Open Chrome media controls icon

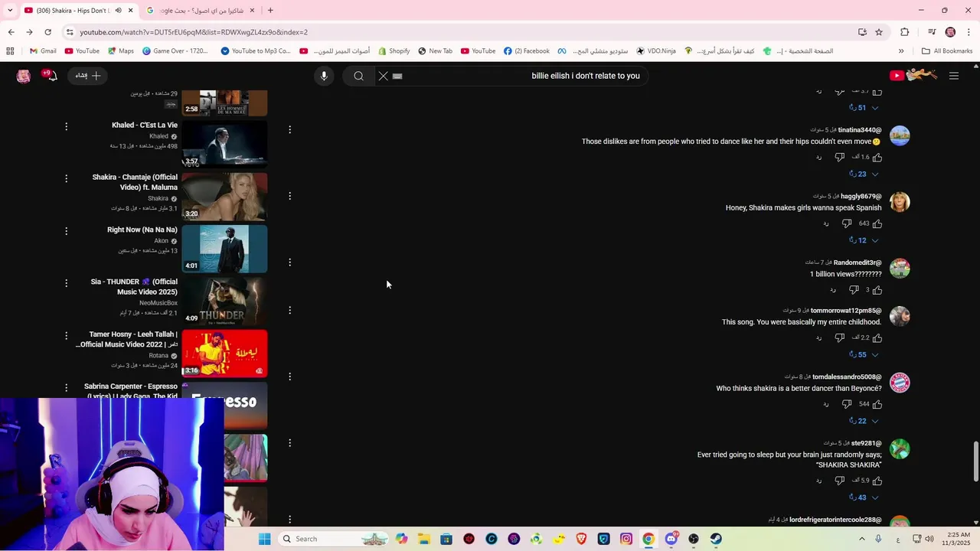932,32
